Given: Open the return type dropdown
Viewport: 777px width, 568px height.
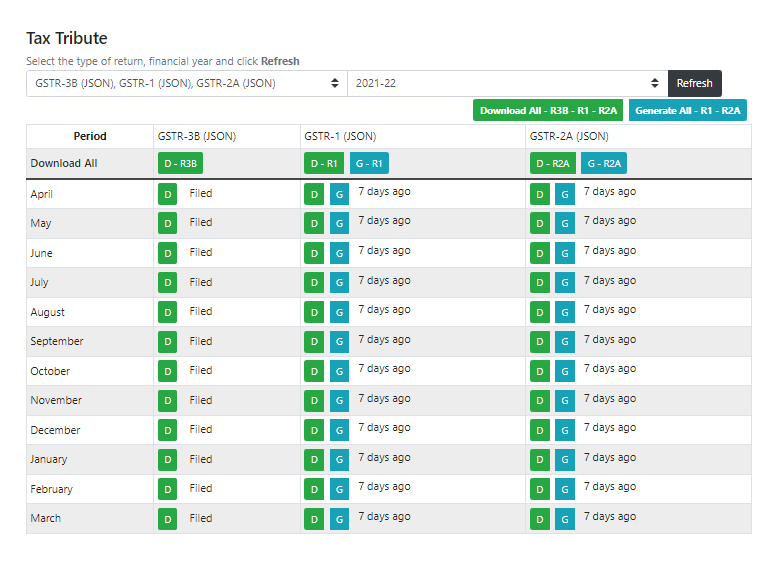Looking at the screenshot, I should [x=186, y=83].
